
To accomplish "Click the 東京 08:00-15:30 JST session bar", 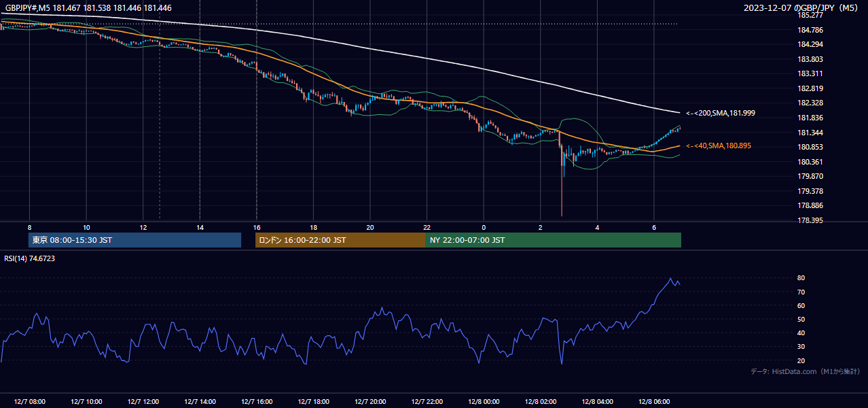I will [134, 240].
